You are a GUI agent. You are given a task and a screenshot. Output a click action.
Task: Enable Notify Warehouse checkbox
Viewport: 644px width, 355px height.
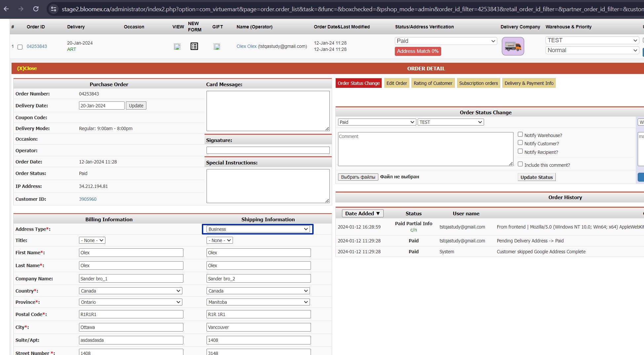tap(520, 134)
